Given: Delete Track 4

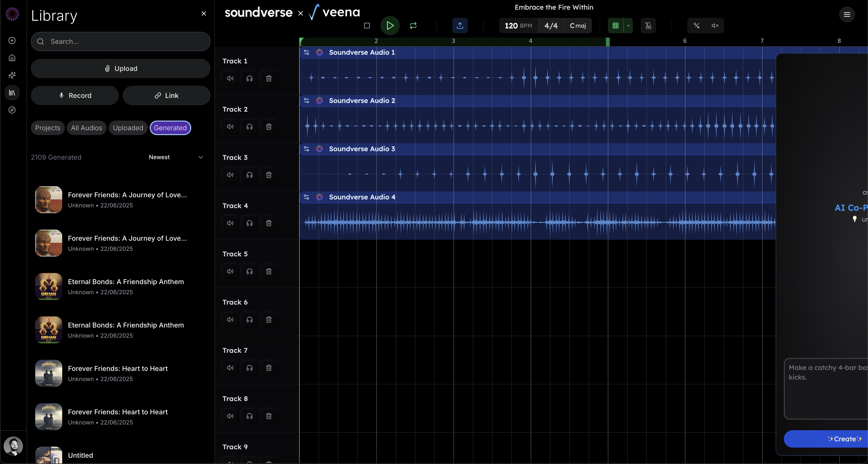Looking at the screenshot, I should [269, 223].
